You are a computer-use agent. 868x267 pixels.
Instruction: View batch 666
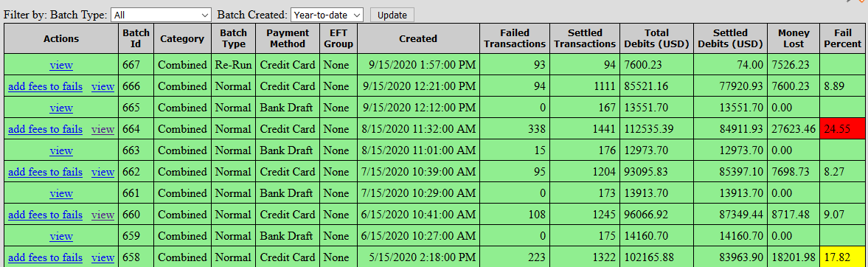(x=103, y=86)
